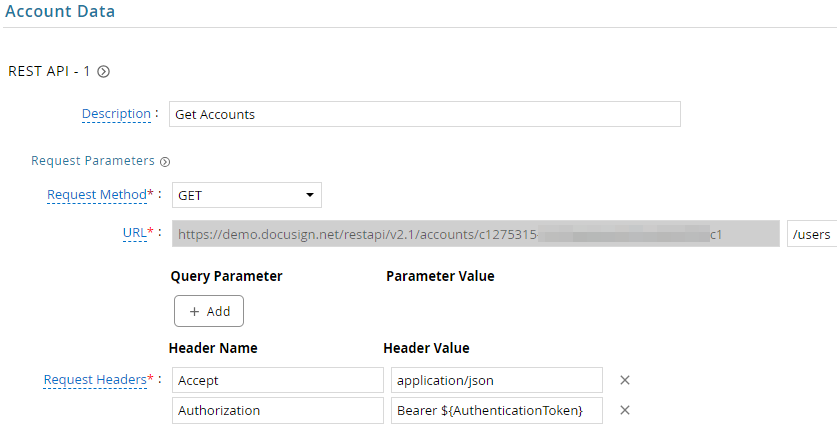Click the Query Parameter column heading
This screenshot has width=837, height=428.
tap(226, 276)
